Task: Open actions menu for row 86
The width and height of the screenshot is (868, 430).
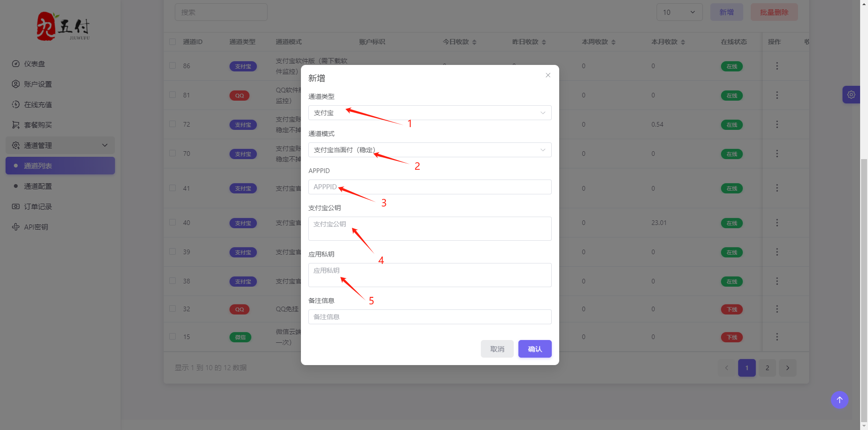Action: (777, 66)
